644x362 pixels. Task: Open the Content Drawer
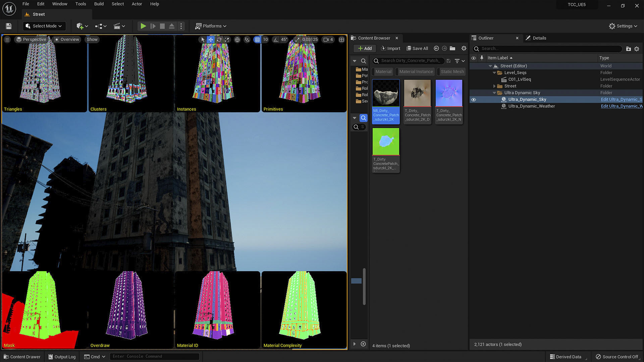[x=22, y=357]
